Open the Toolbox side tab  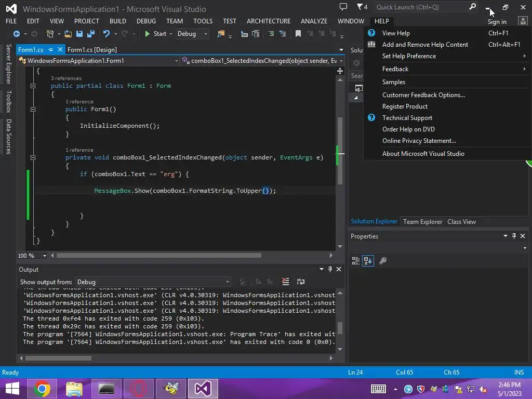8,101
